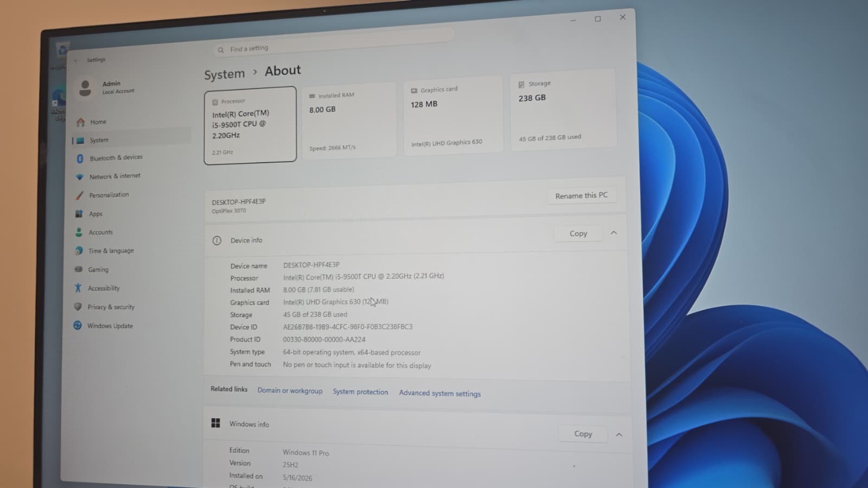
Task: Click the search magnifier icon
Action: pos(221,50)
